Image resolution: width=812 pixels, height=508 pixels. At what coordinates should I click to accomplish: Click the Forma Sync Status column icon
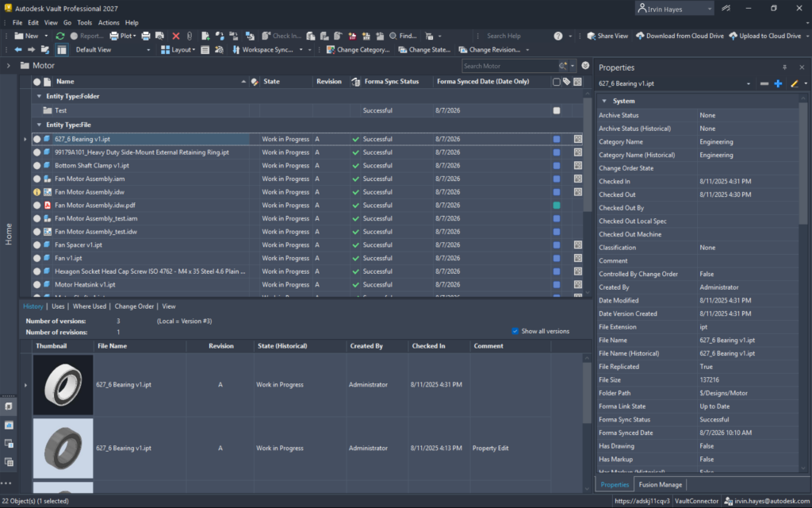pos(356,82)
